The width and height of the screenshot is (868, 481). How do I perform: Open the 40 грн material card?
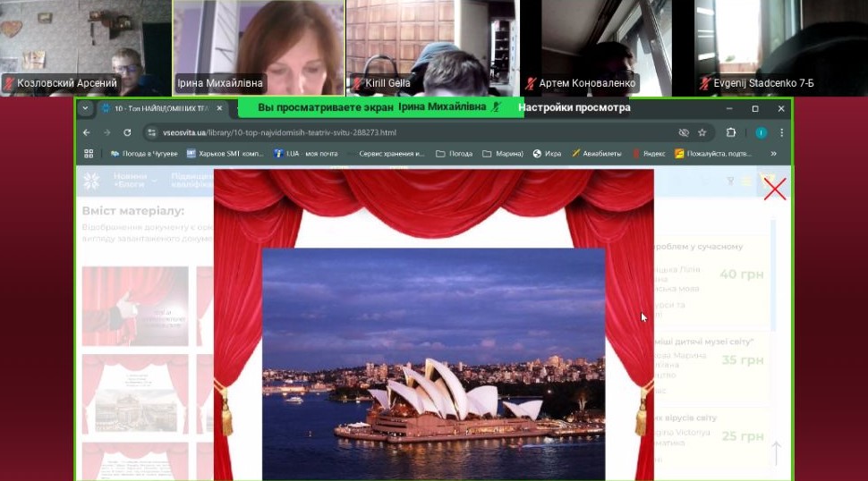pyautogui.click(x=712, y=282)
